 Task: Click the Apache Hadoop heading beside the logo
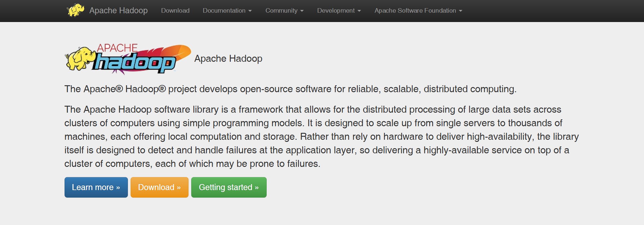(228, 58)
